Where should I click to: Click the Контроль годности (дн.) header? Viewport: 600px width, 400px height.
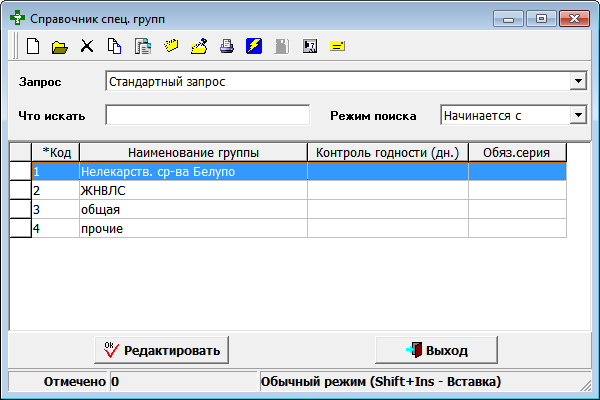[x=388, y=152]
